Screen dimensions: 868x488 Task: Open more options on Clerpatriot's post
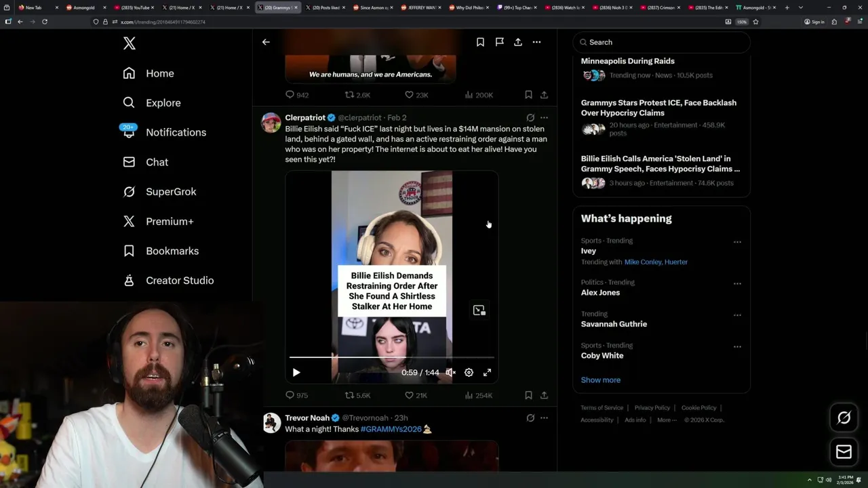click(x=544, y=118)
